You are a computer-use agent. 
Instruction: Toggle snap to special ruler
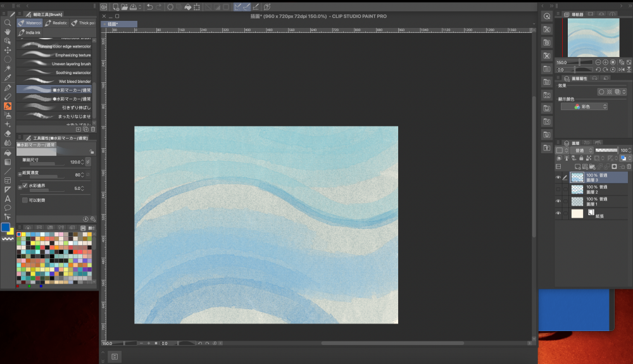click(247, 7)
